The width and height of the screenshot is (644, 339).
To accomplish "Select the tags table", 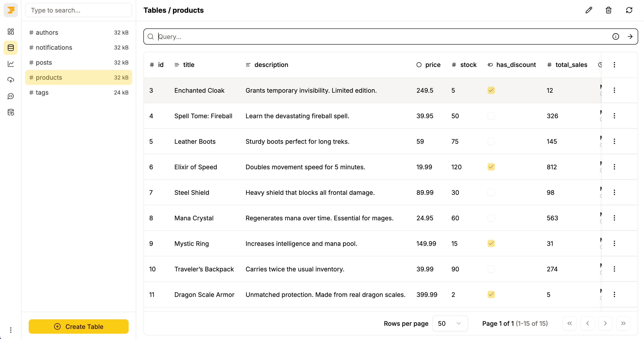I will (x=78, y=92).
